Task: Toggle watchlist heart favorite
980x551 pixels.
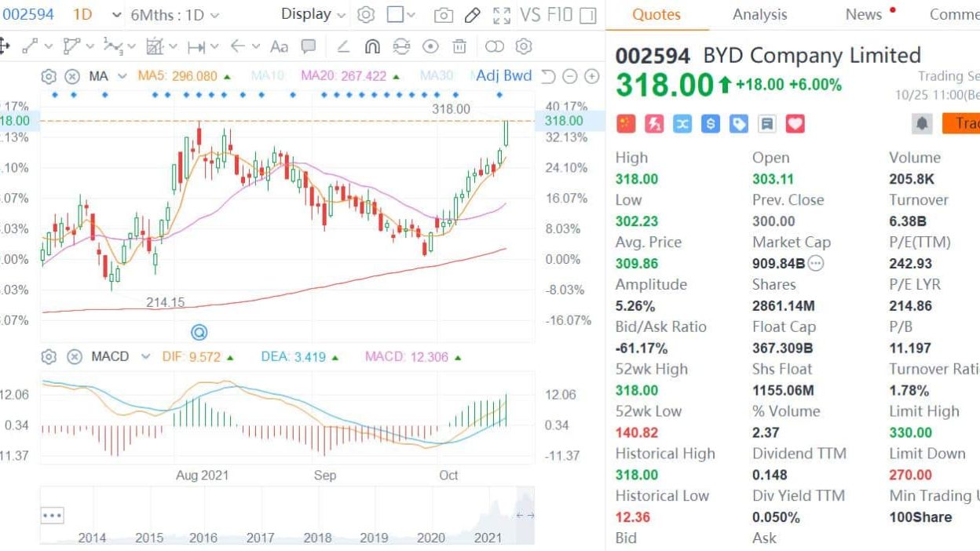Action: click(795, 124)
